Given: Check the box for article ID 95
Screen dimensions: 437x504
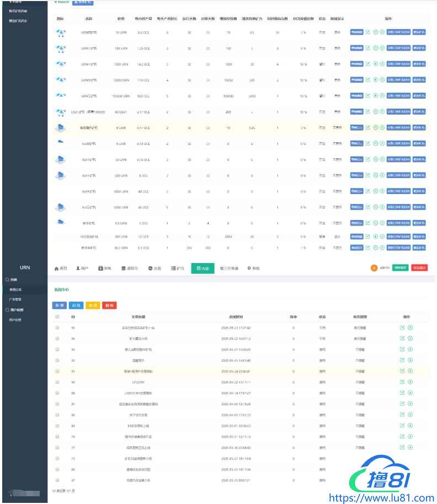Looking at the screenshot, I should pos(57,328).
